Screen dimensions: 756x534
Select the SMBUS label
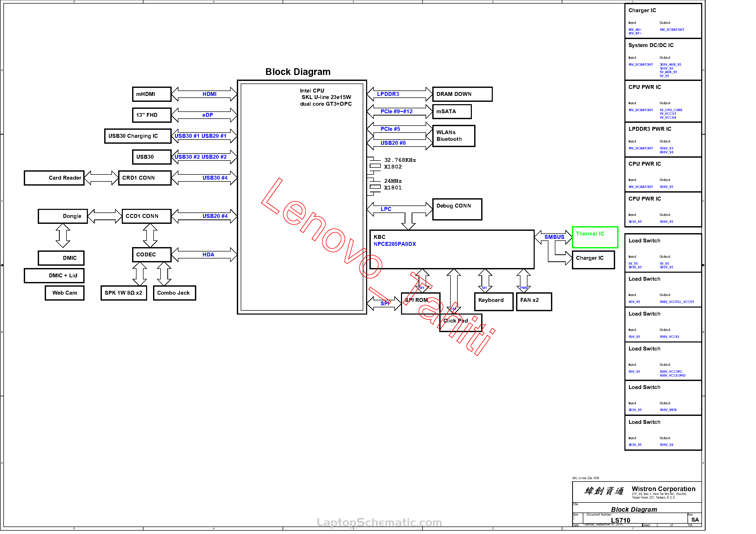point(554,237)
